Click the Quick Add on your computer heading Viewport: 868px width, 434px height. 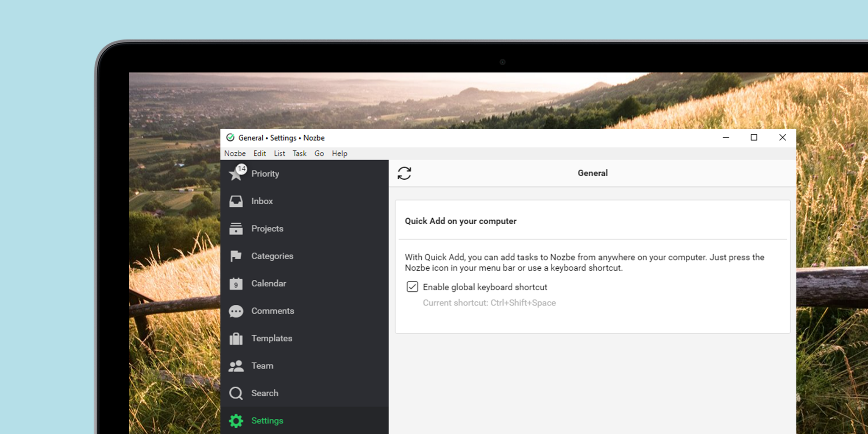pos(461,221)
